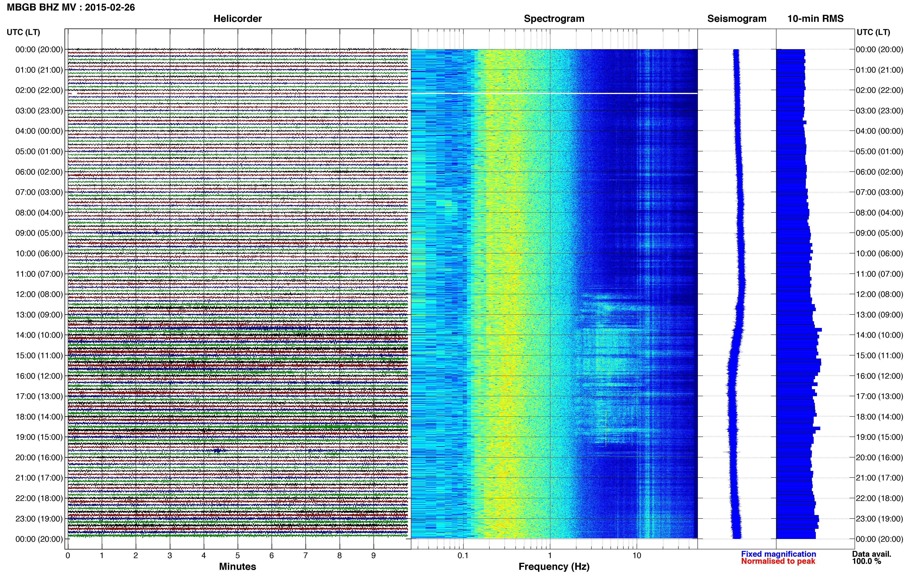The image size is (924, 578).
Task: Click the Fixed magnification legend text
Action: (x=778, y=554)
